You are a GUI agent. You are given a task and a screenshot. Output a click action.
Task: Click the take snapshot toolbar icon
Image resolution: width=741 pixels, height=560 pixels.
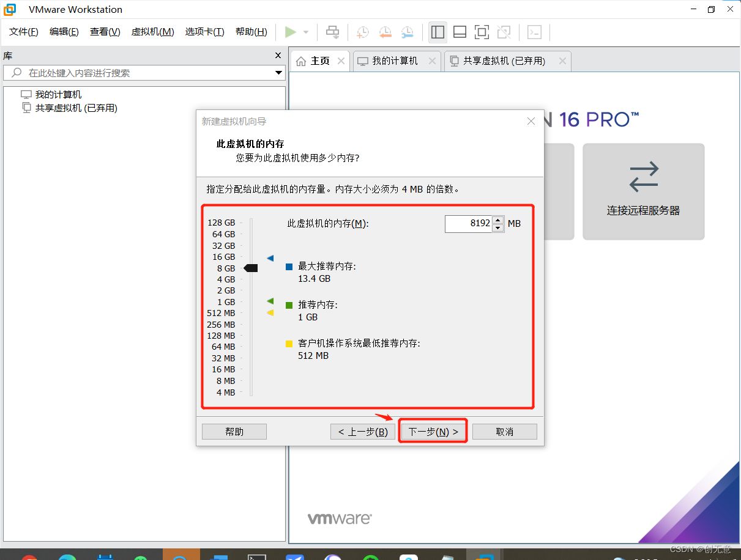point(363,32)
